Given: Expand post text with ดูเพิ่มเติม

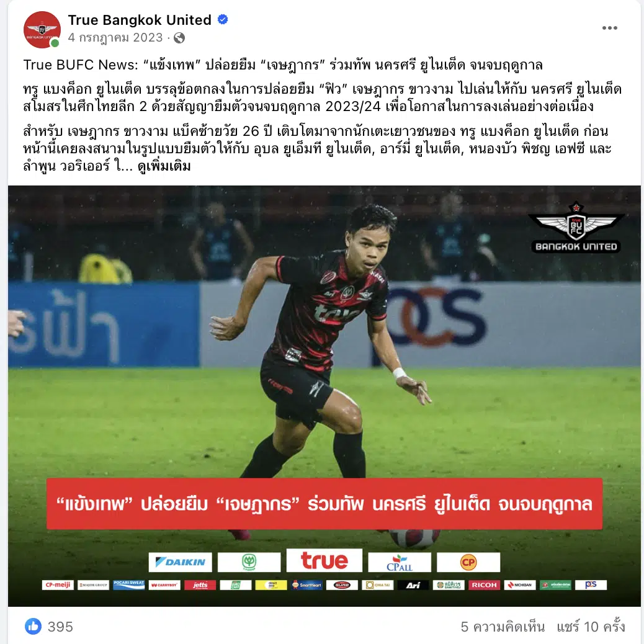Looking at the screenshot, I should click(164, 166).
